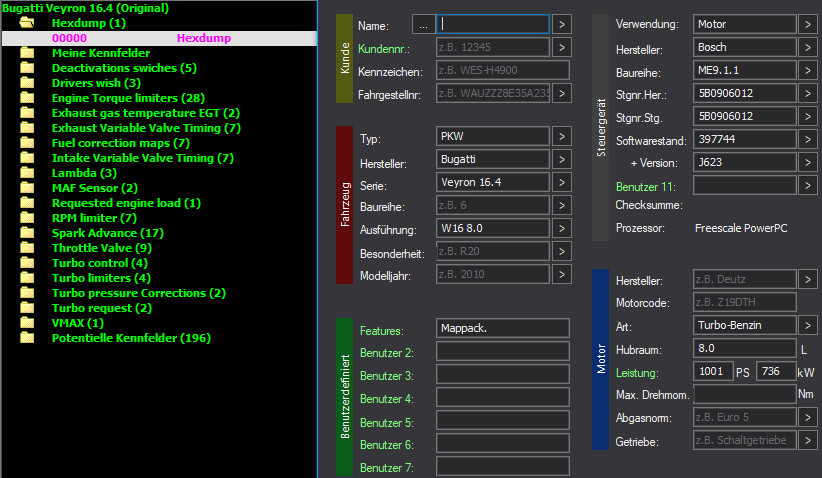
Task: Click the Turbo control folder icon
Action: coord(27,263)
